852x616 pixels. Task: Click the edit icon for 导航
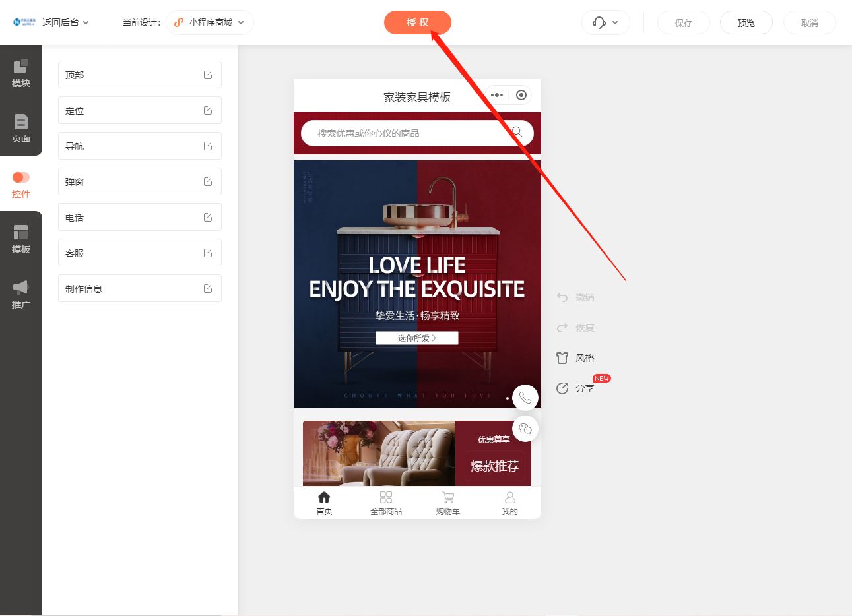[208, 146]
